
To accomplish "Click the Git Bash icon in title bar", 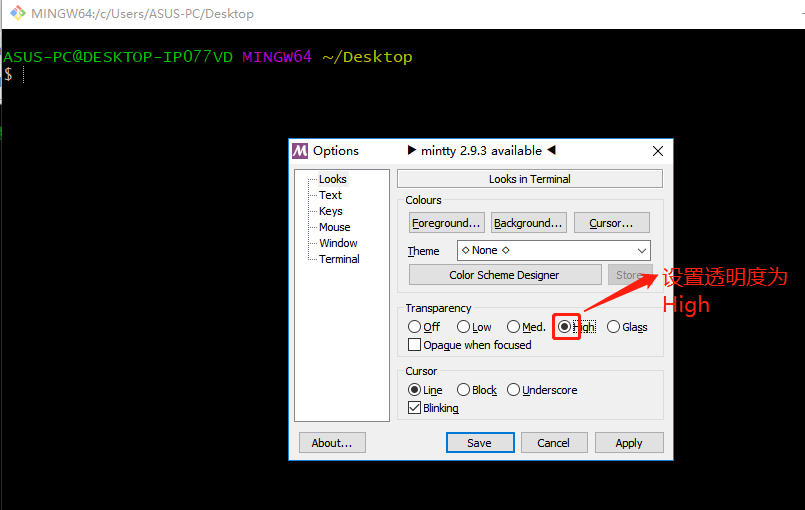I will (17, 14).
